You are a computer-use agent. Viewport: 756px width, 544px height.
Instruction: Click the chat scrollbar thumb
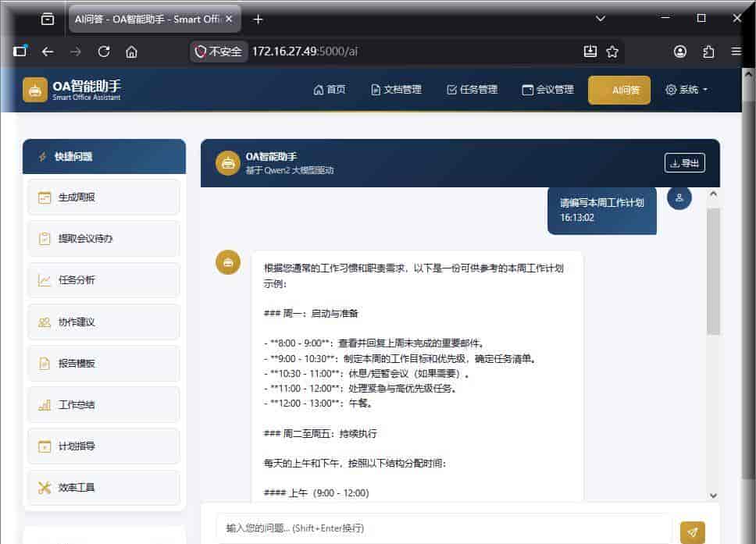714,272
